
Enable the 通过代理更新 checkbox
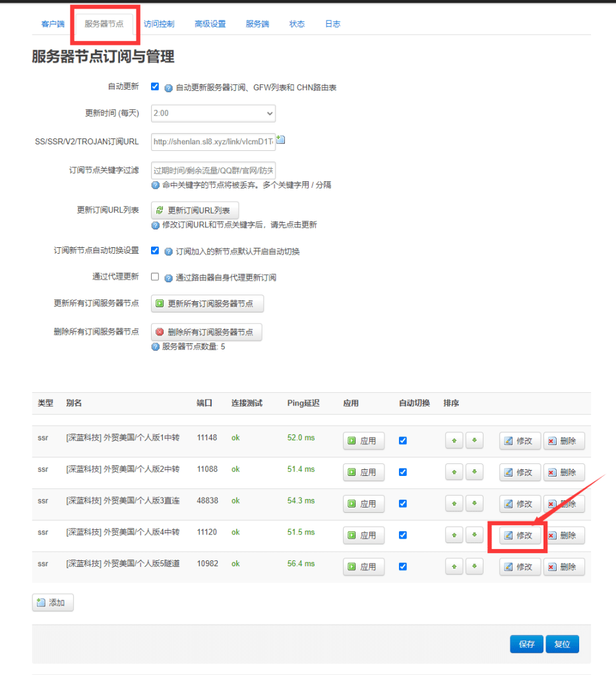[x=155, y=277]
